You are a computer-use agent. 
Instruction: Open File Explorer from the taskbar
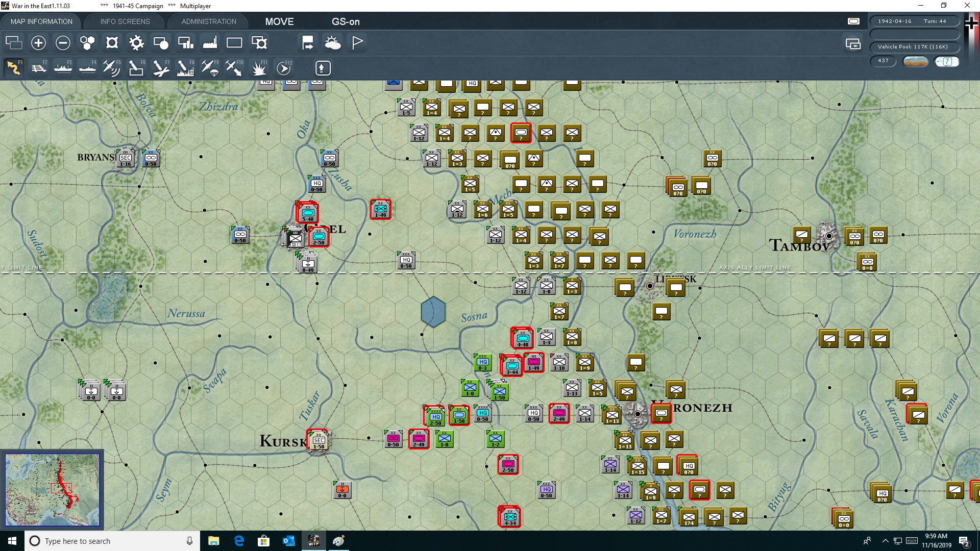[214, 541]
